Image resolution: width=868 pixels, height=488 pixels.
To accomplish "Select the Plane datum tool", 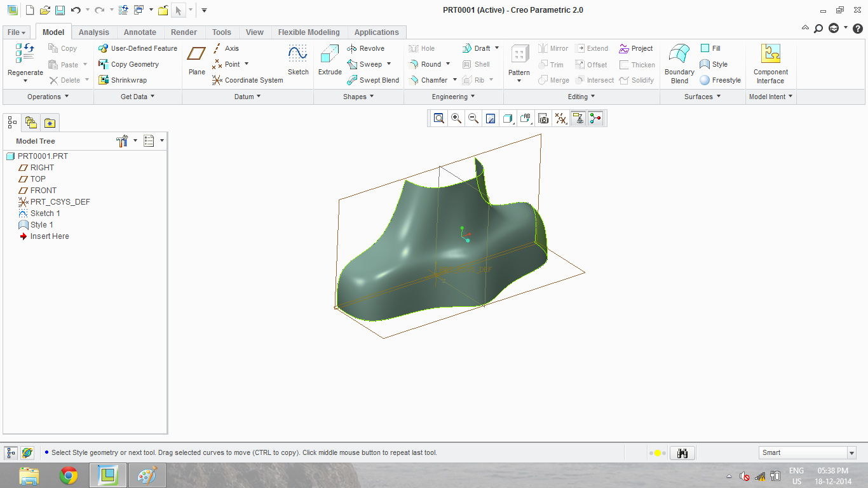I will click(197, 62).
